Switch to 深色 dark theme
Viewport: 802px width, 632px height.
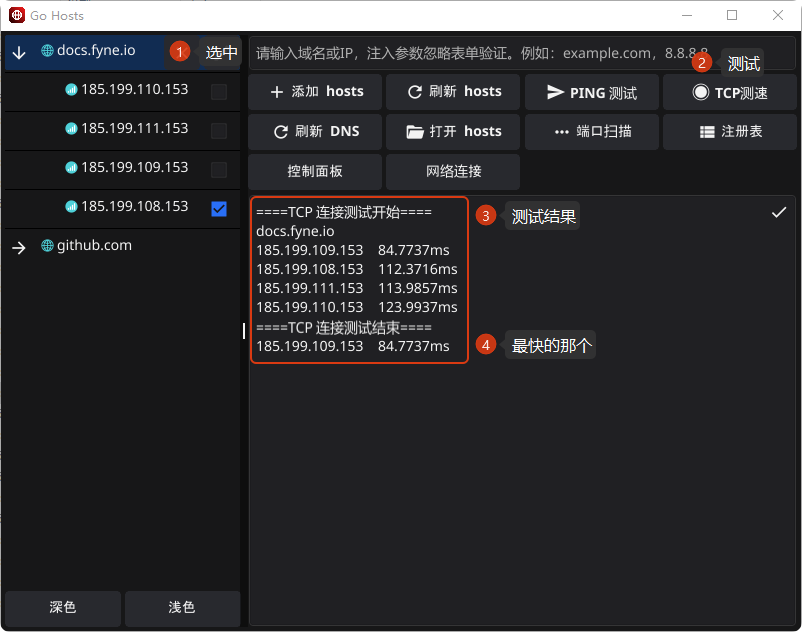click(63, 608)
